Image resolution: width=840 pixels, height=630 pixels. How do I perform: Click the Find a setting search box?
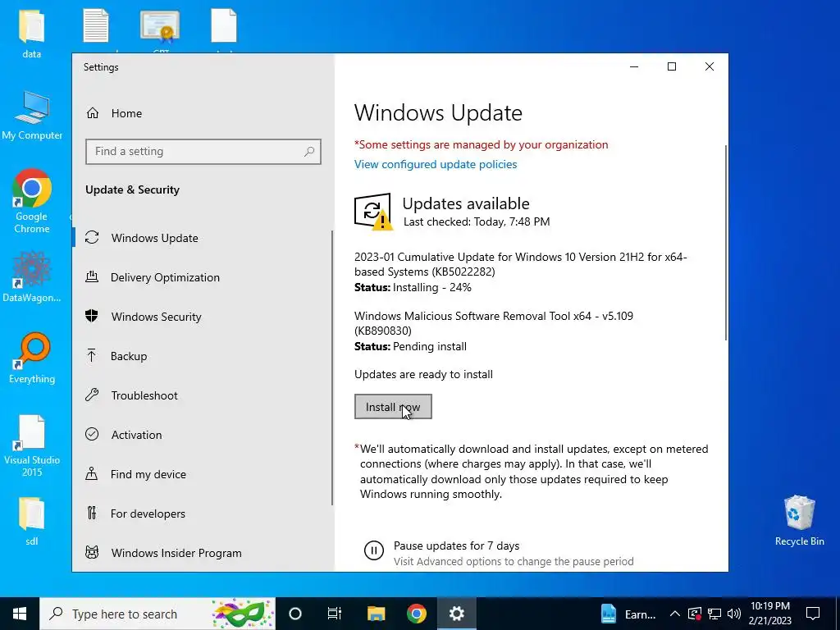203,152
